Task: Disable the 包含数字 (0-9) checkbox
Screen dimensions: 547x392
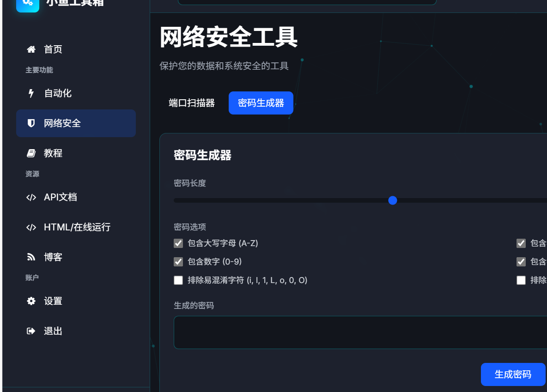Action: point(178,262)
